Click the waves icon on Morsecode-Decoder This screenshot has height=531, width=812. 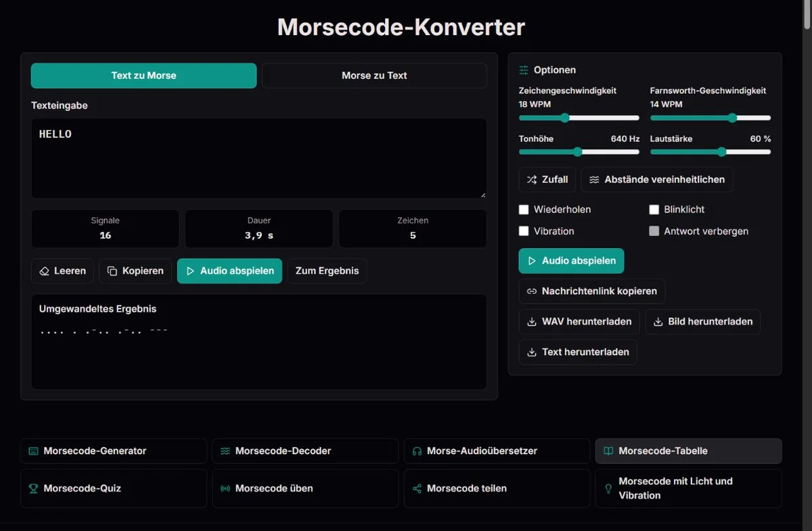pyautogui.click(x=225, y=451)
